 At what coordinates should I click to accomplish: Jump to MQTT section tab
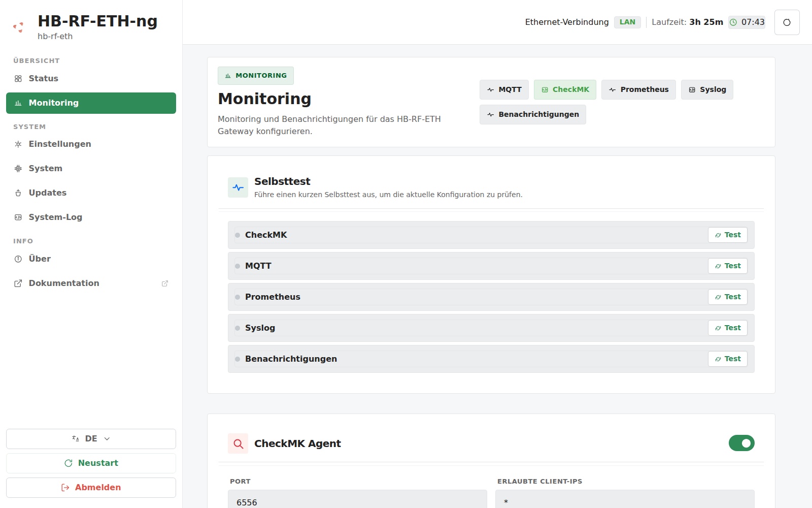[504, 90]
